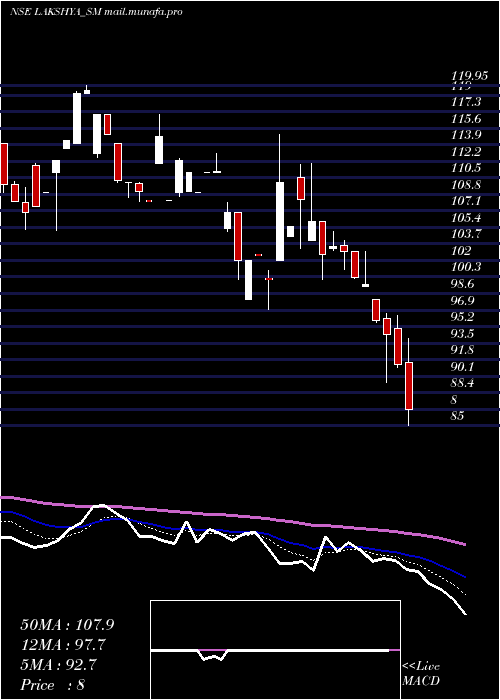Select the 113.9 price level label

coord(465,135)
